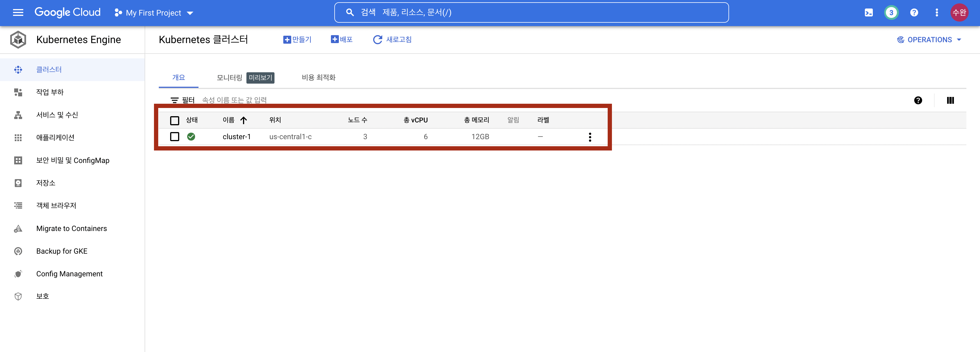Open the cluster-1 row three-dot actions menu
The image size is (980, 352).
pyautogui.click(x=590, y=137)
